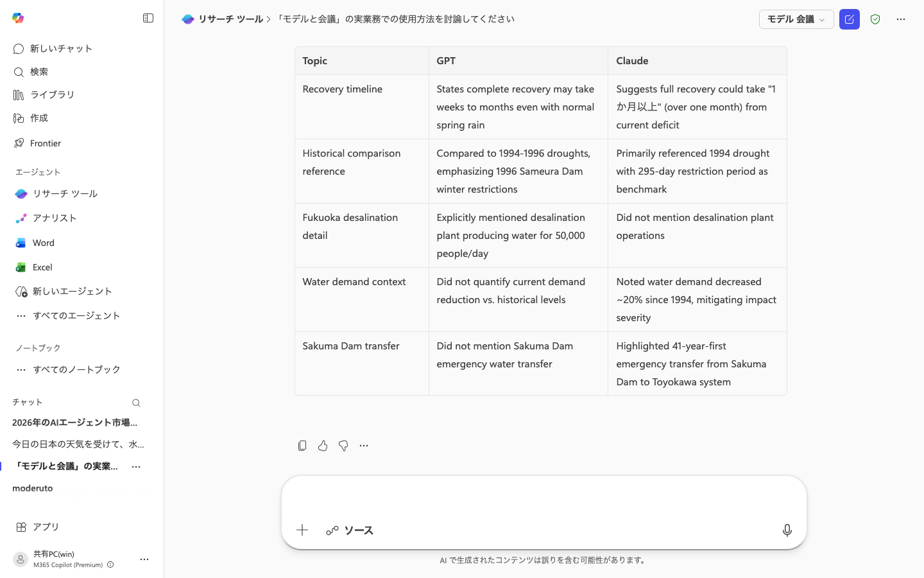Click the ソース link in the input bar
The height and width of the screenshot is (578, 924).
tap(350, 530)
